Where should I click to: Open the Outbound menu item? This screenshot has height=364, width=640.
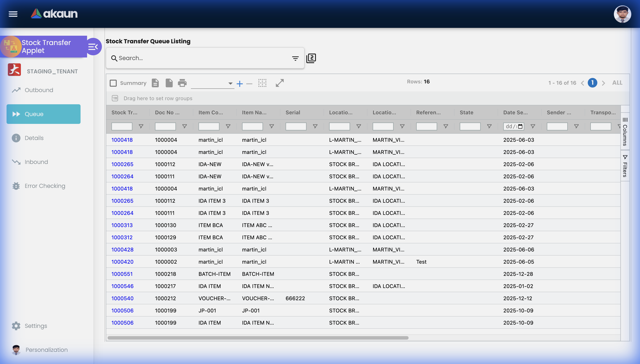coord(44,90)
